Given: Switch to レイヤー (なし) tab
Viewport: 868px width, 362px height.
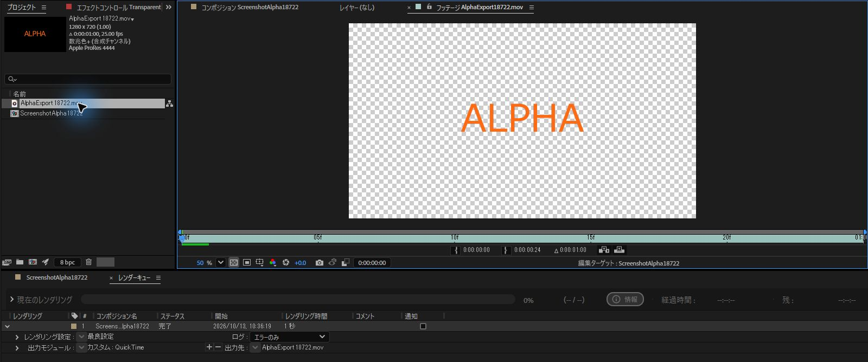Looking at the screenshot, I should pyautogui.click(x=357, y=8).
